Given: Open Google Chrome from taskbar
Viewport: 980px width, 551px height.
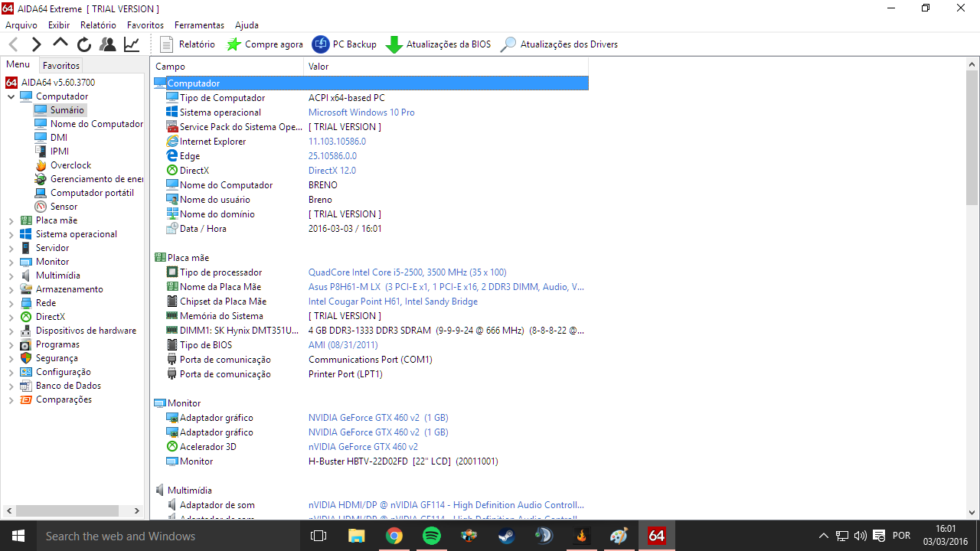Looking at the screenshot, I should (x=394, y=536).
